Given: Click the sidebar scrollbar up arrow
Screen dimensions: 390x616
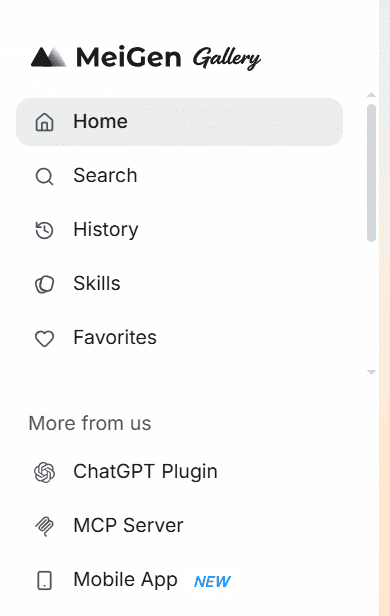Looking at the screenshot, I should [x=371, y=95].
